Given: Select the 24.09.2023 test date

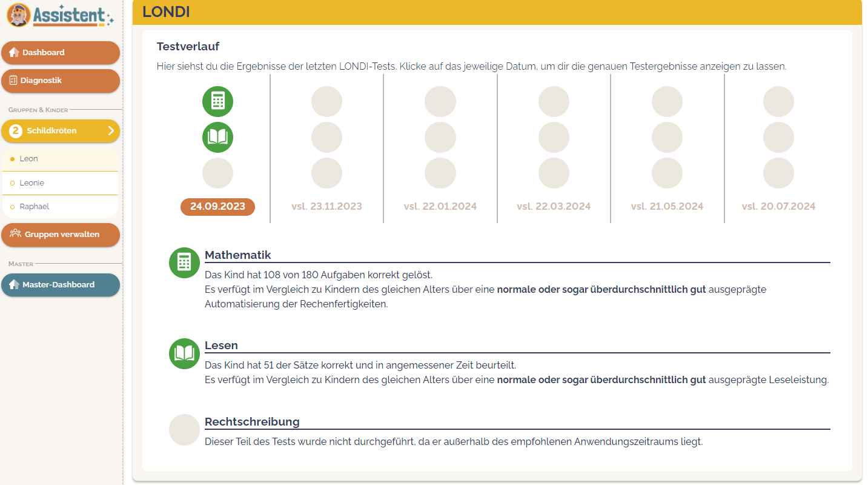Looking at the screenshot, I should coord(217,207).
